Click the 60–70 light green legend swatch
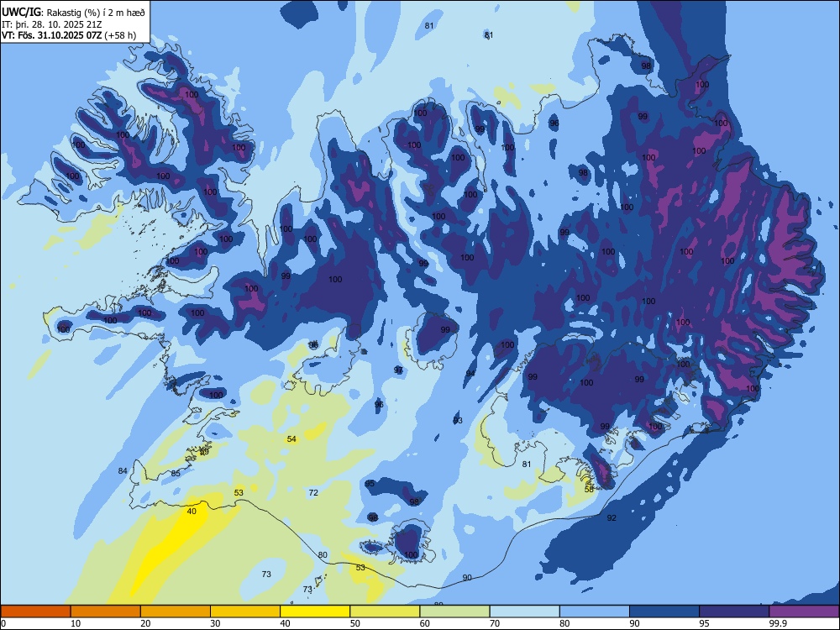This screenshot has width=840, height=630. [454, 612]
